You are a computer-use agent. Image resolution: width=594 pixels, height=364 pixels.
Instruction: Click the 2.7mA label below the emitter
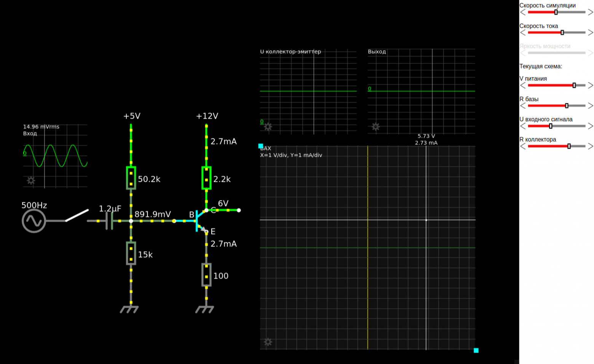pos(224,244)
